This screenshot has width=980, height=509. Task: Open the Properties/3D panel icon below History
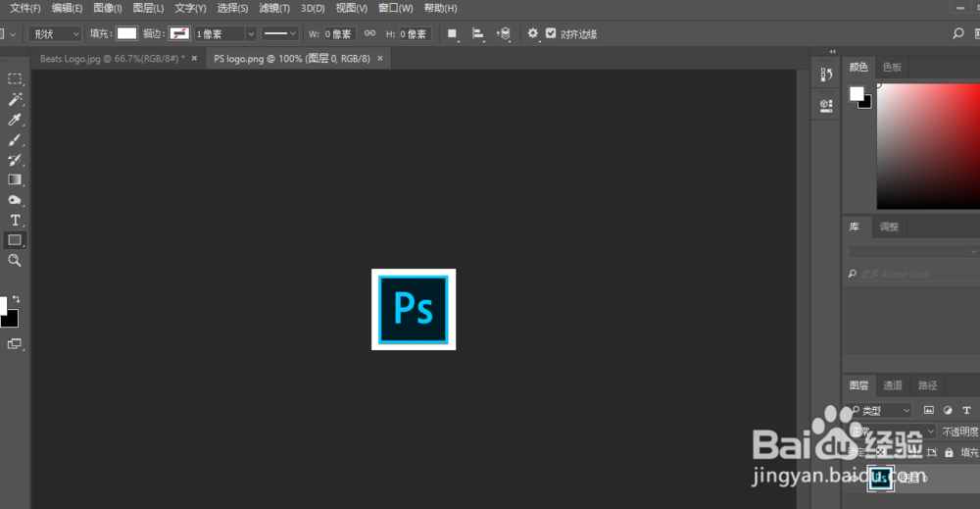pyautogui.click(x=826, y=105)
